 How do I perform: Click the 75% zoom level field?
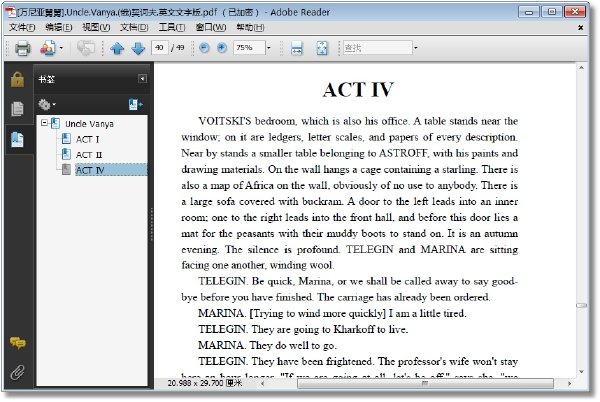249,48
